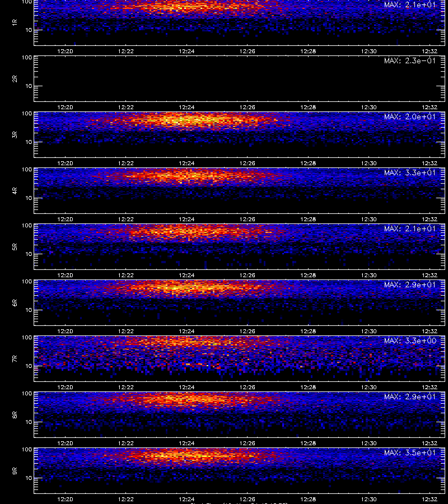
Task: Click the '100' y-axis label of panel 3R
Action: coord(27,114)
